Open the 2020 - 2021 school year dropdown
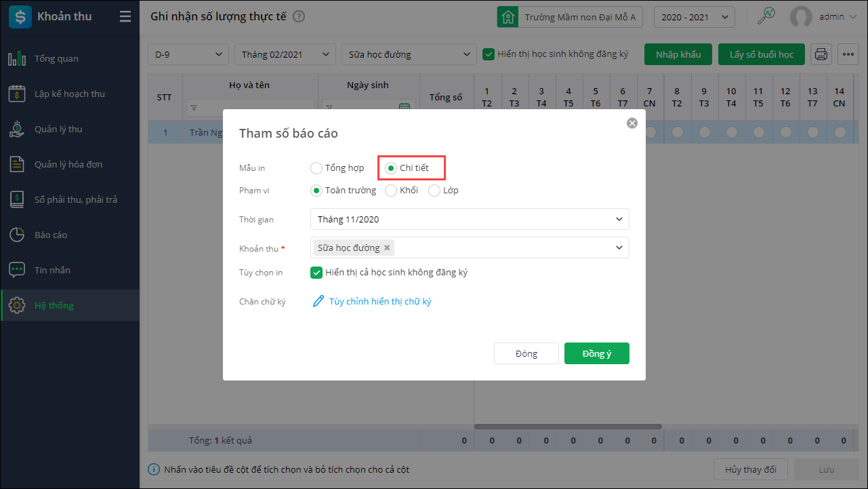868x489 pixels. tap(694, 17)
